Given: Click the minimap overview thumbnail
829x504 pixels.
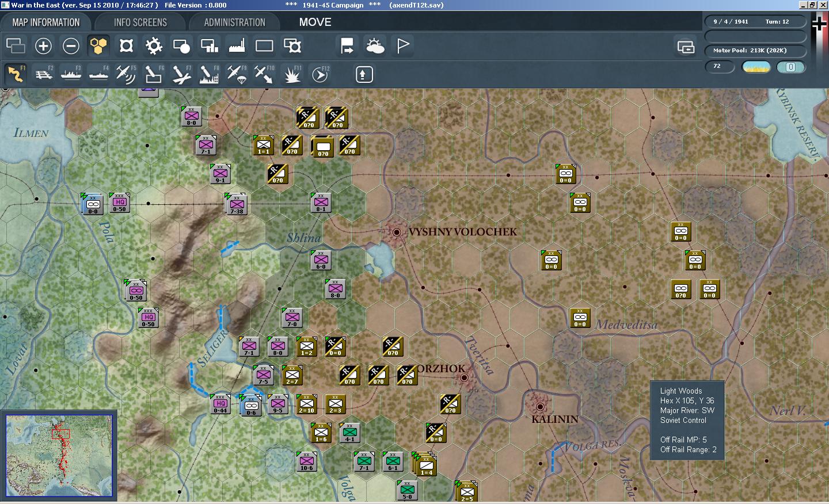Looking at the screenshot, I should 59,455.
